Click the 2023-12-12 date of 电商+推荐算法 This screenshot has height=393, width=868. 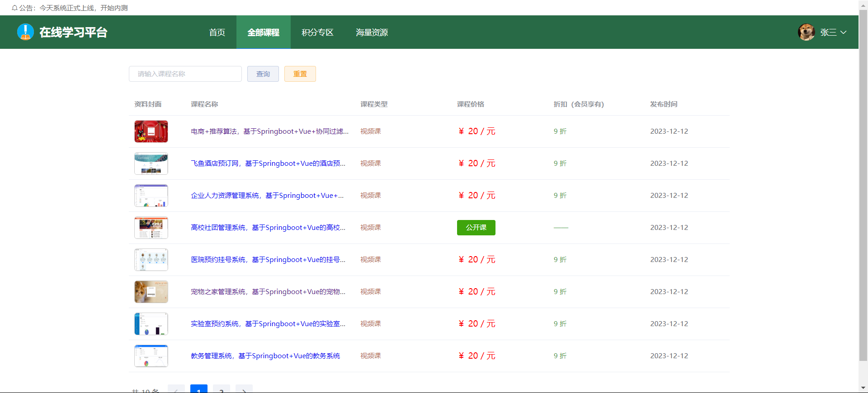669,131
